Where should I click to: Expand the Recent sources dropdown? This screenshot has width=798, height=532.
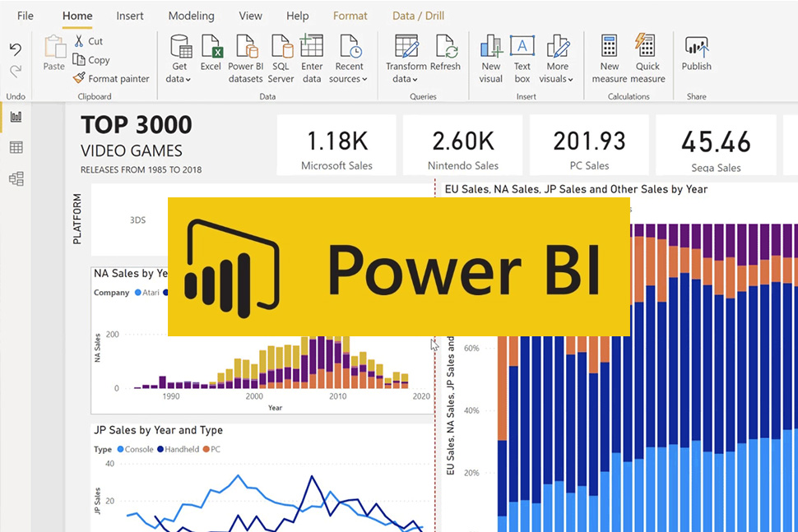click(x=348, y=79)
